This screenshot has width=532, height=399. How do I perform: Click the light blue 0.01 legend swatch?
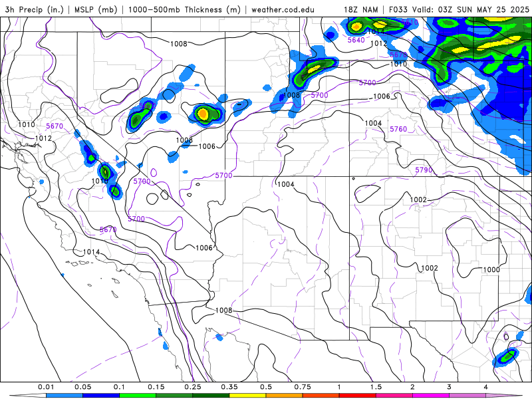(65, 396)
